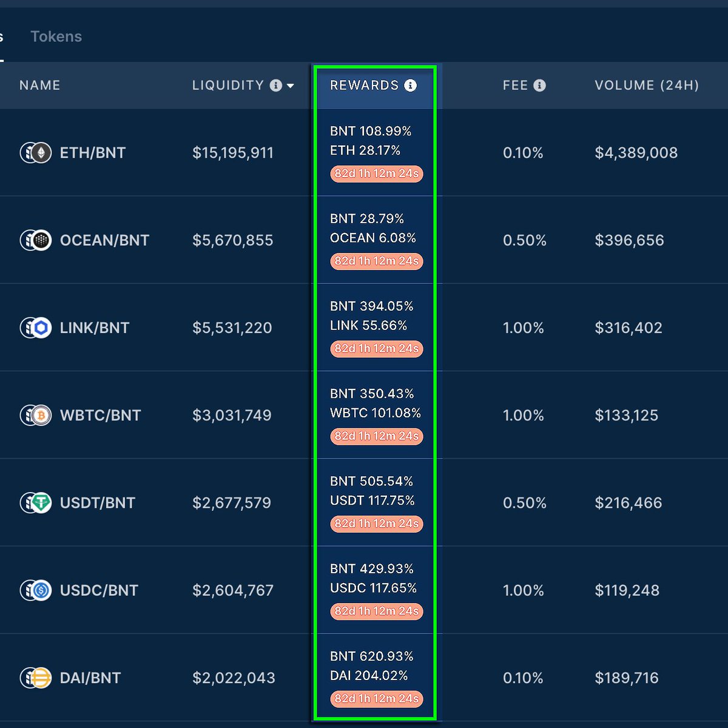This screenshot has height=728, width=728.
Task: Click the DAI/BNT rewards countdown badge
Action: coord(377,699)
